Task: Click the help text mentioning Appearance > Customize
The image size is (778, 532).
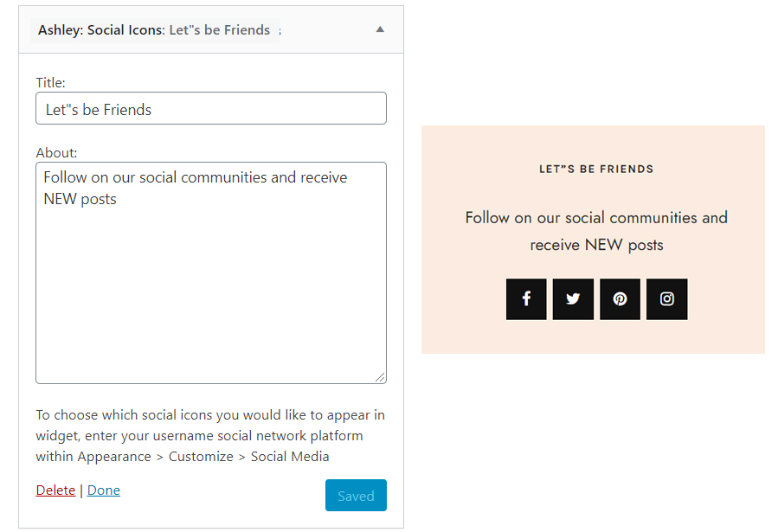Action: point(209,435)
